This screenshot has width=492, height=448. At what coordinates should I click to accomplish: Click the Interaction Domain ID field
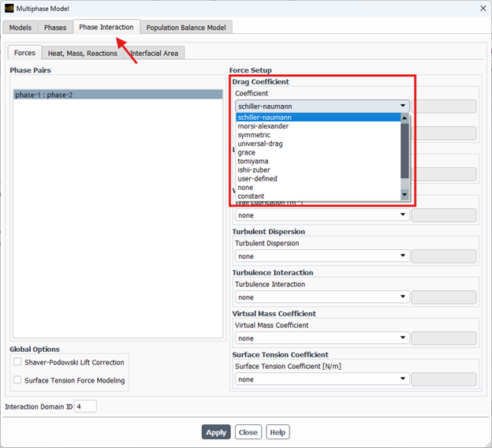tap(85, 406)
